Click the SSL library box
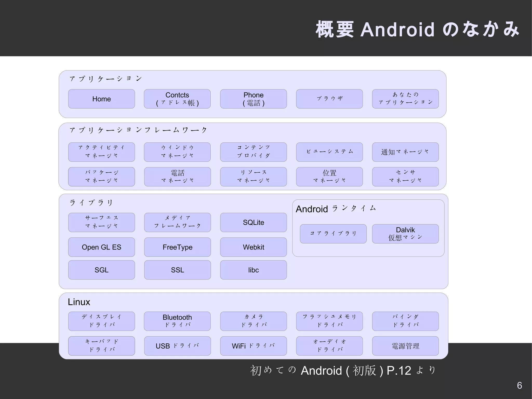This screenshot has width=532, height=399. click(x=177, y=270)
